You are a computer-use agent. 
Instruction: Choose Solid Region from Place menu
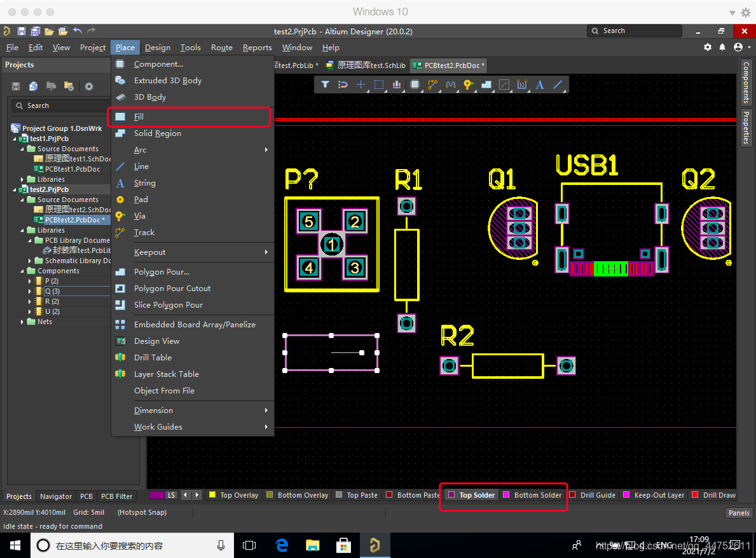pos(192,133)
